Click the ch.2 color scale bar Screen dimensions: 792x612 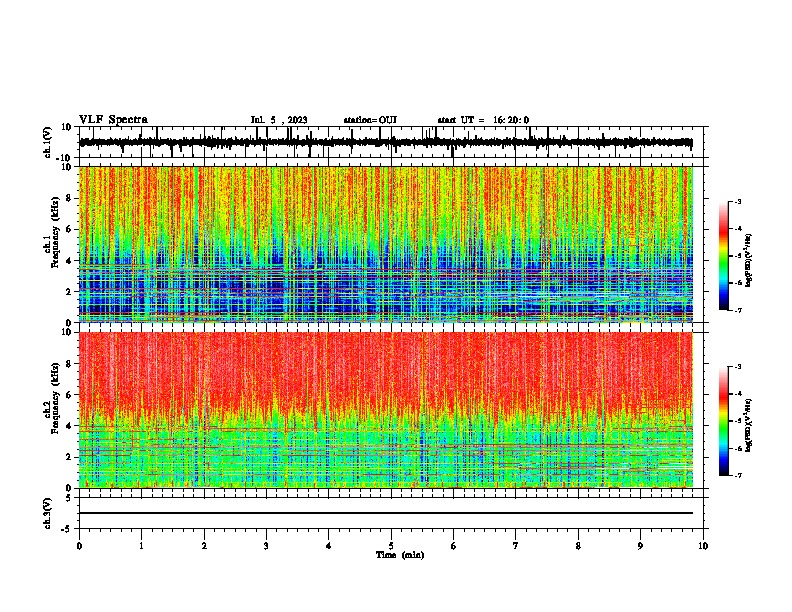coord(723,421)
